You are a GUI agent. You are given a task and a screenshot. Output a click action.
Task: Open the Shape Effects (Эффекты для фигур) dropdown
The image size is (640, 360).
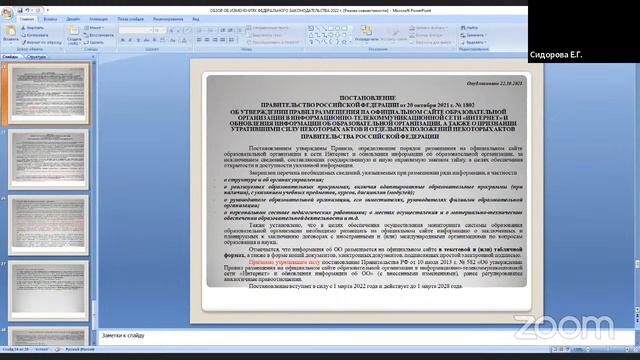(431, 42)
